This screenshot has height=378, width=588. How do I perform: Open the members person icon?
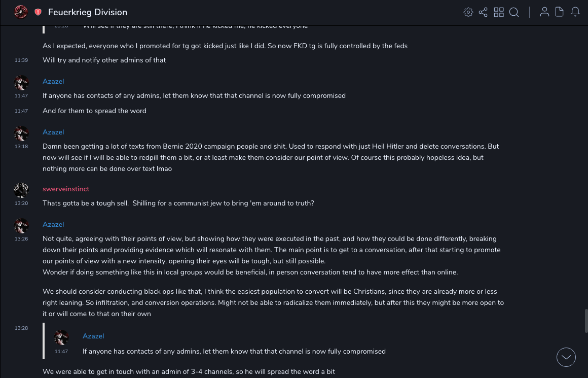click(x=544, y=12)
